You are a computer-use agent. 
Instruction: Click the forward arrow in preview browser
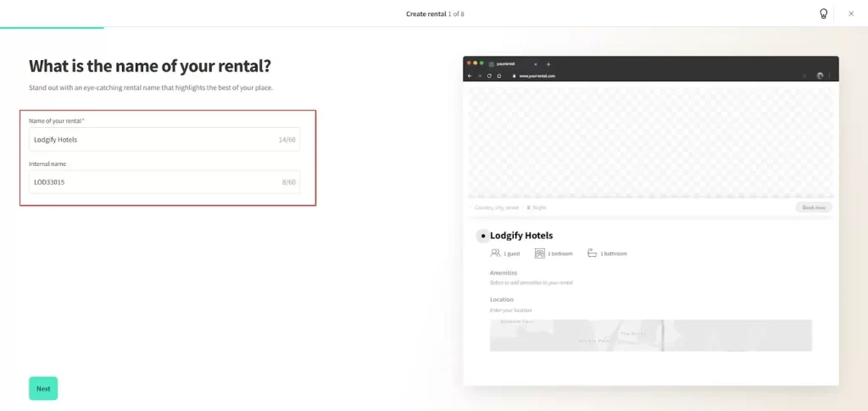click(x=480, y=75)
